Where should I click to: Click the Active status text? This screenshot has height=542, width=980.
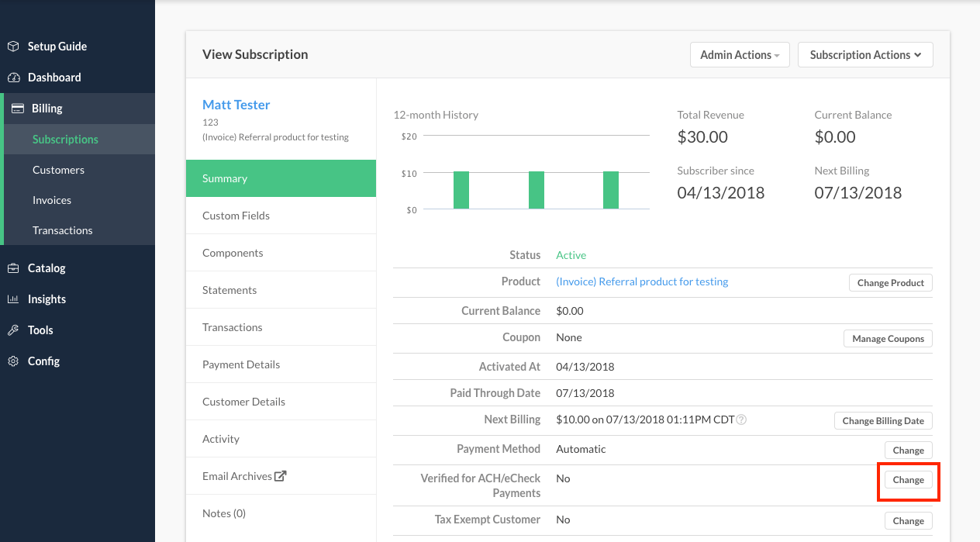pos(571,255)
